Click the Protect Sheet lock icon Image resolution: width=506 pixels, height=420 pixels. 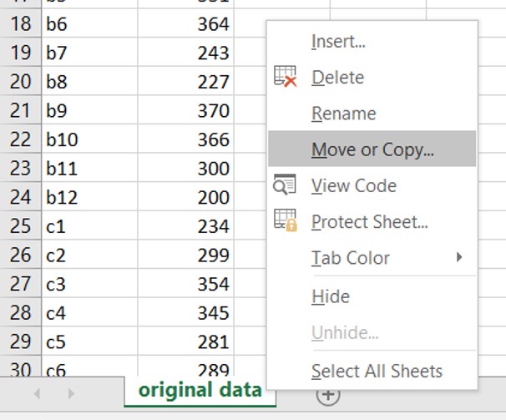click(286, 221)
